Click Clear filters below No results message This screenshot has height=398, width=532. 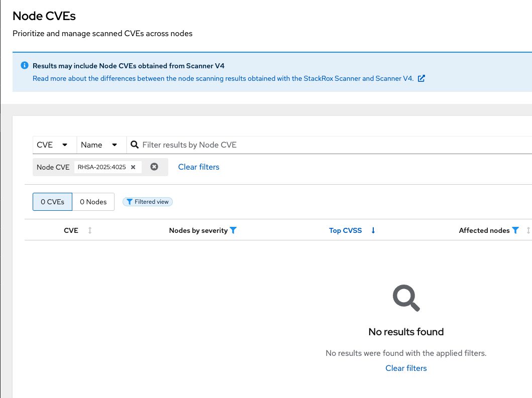[x=406, y=368]
